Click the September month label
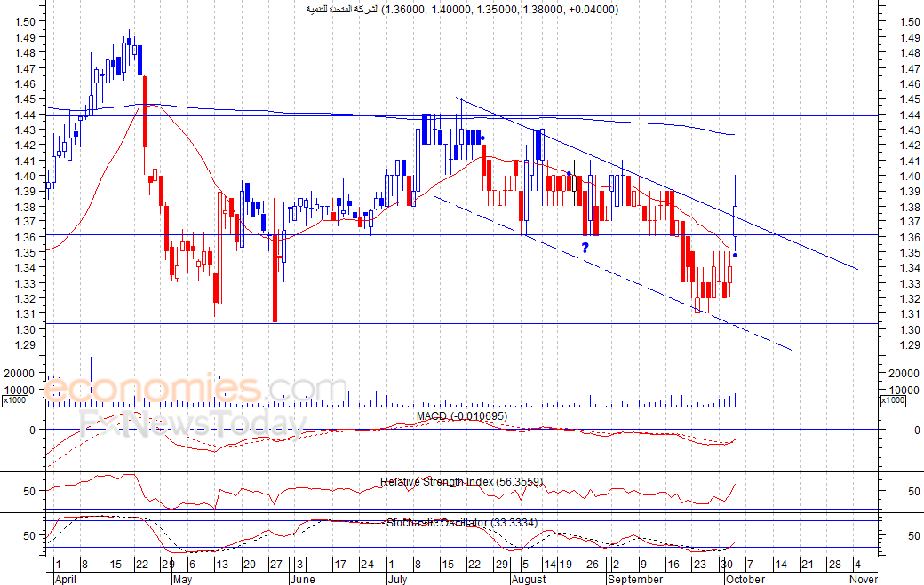This screenshot has width=924, height=585. [635, 579]
